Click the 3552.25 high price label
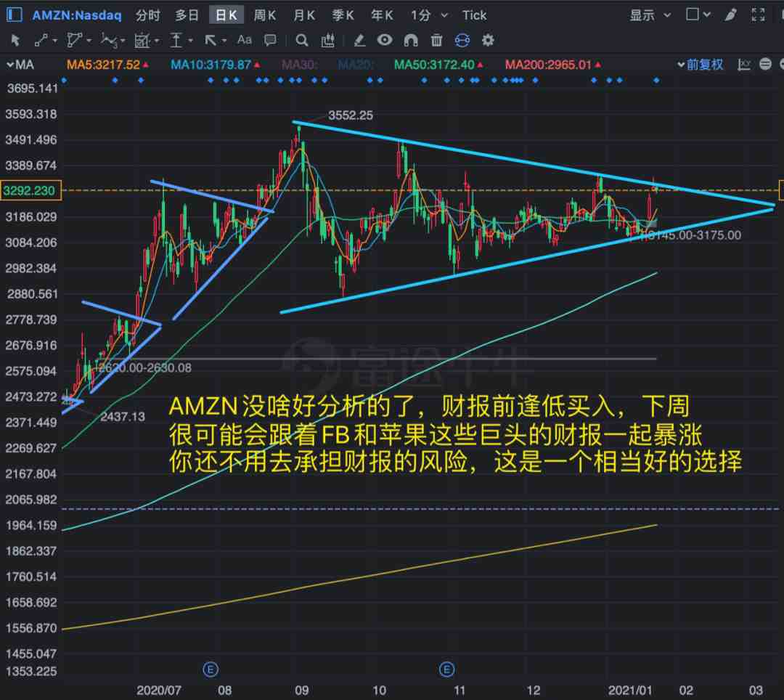784x700 pixels. (x=351, y=115)
